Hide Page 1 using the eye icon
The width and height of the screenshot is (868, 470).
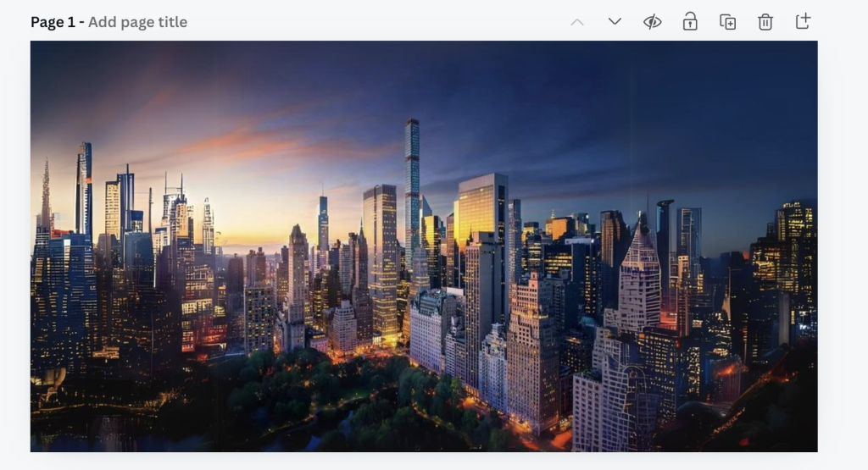tap(652, 22)
